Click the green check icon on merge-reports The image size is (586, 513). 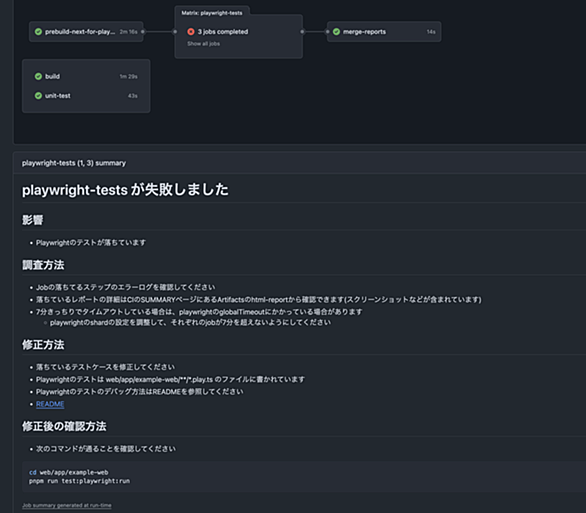336,32
